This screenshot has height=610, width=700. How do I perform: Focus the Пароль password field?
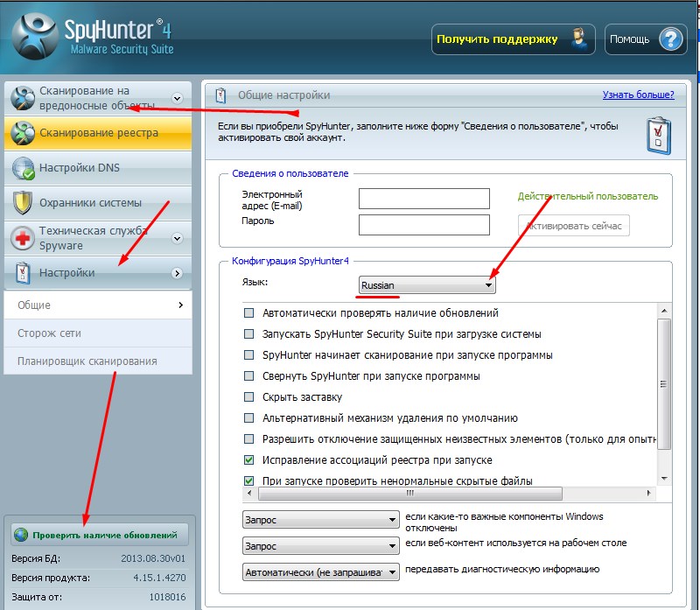424,225
